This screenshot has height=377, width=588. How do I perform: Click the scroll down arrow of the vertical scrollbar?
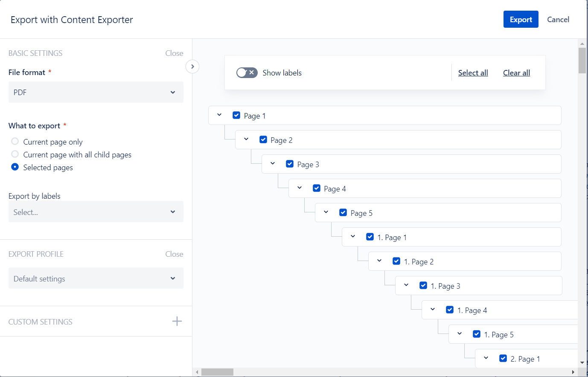[582, 362]
